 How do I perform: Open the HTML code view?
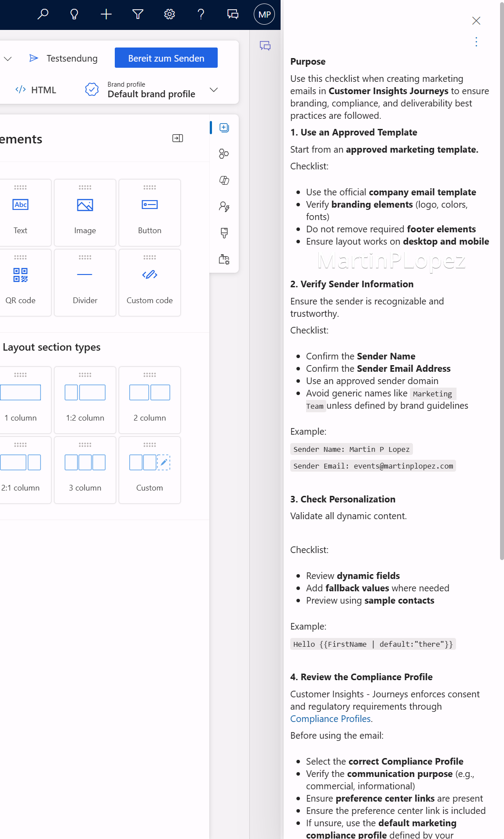[36, 90]
